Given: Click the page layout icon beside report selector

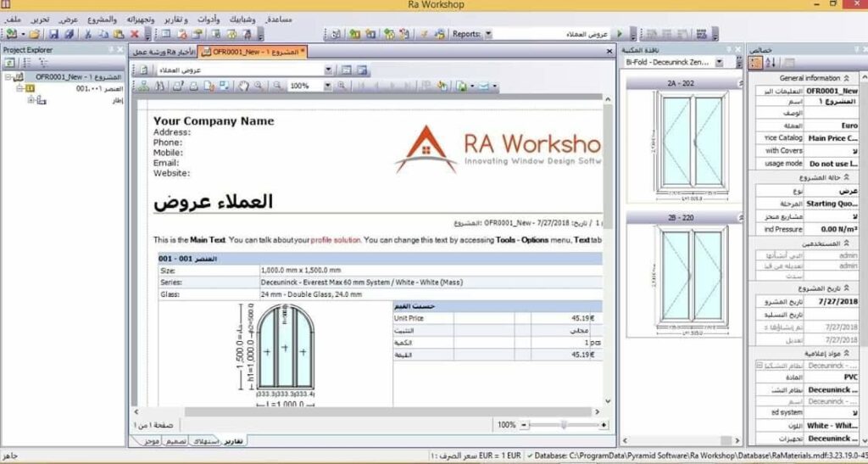Looking at the screenshot, I should 347,70.
